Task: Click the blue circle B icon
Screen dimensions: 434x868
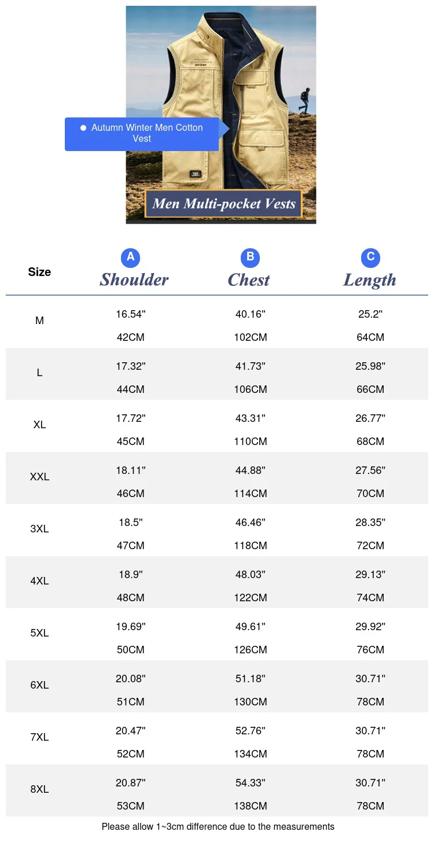Action: tap(250, 257)
